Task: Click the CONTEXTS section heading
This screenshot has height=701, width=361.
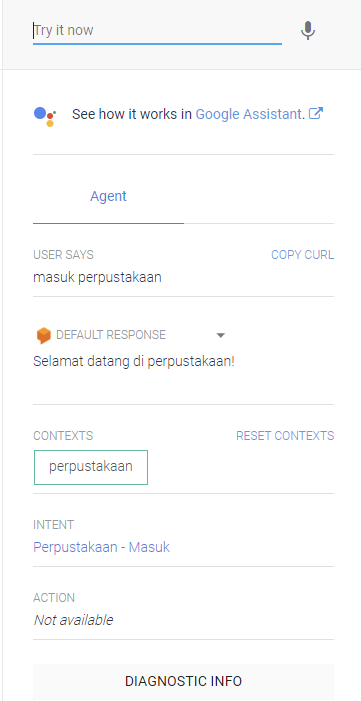Action: coord(63,436)
